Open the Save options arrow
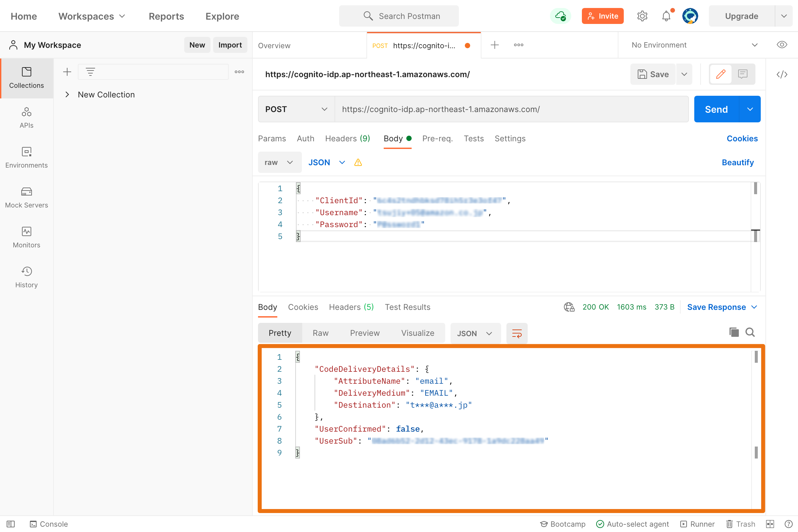This screenshot has width=798, height=532. [684, 74]
